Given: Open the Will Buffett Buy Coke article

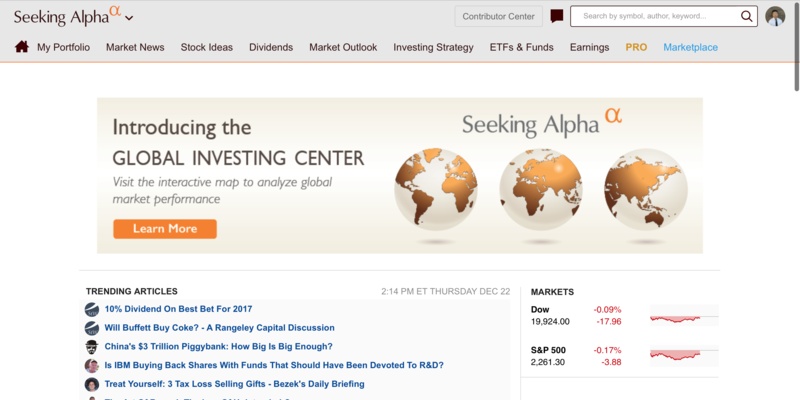Looking at the screenshot, I should pyautogui.click(x=219, y=328).
